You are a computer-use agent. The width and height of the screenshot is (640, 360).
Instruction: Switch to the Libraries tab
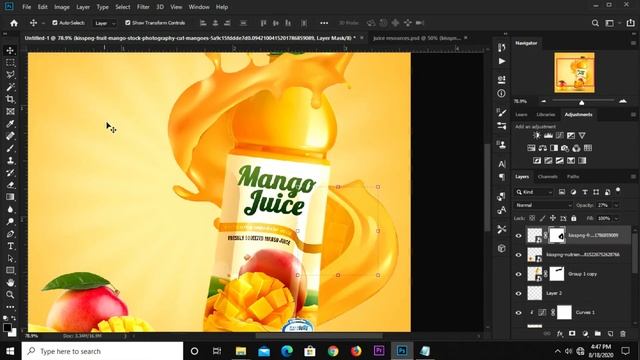click(x=546, y=115)
